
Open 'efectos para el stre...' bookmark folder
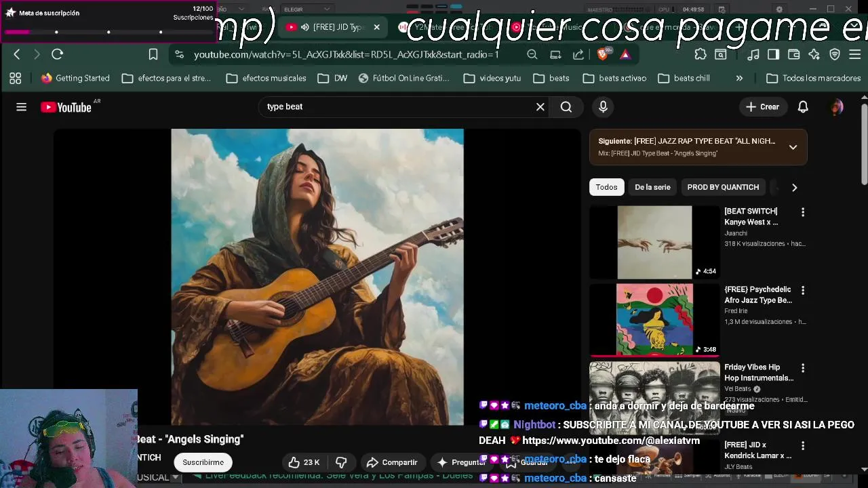click(167, 78)
